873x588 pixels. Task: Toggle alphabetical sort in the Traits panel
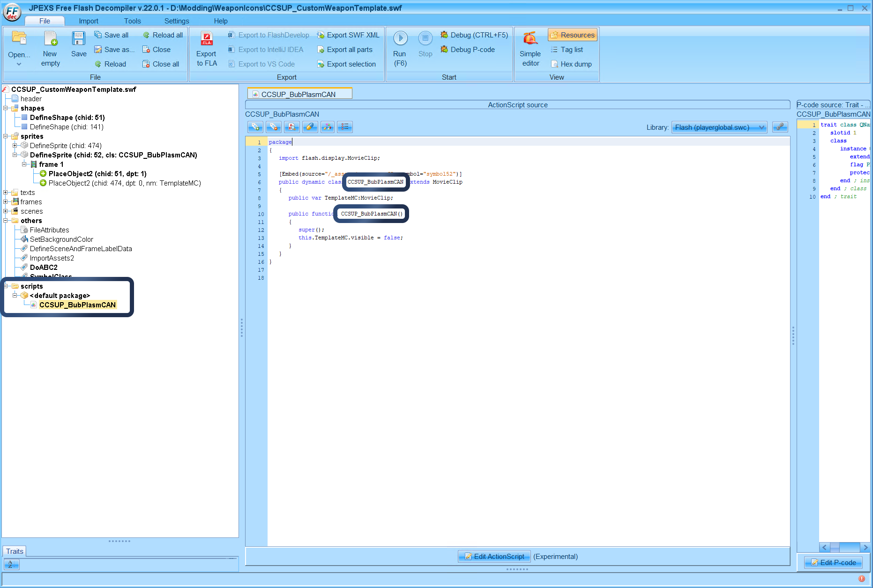tap(11, 564)
